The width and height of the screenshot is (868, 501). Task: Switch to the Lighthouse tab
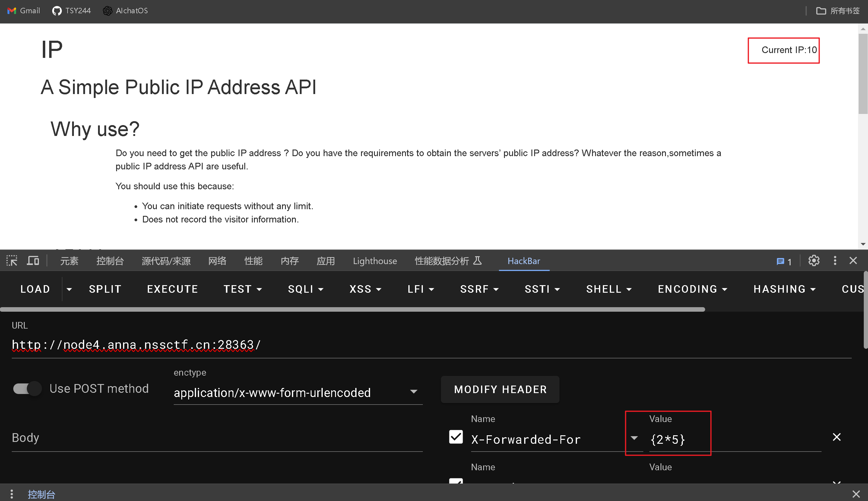click(x=375, y=261)
